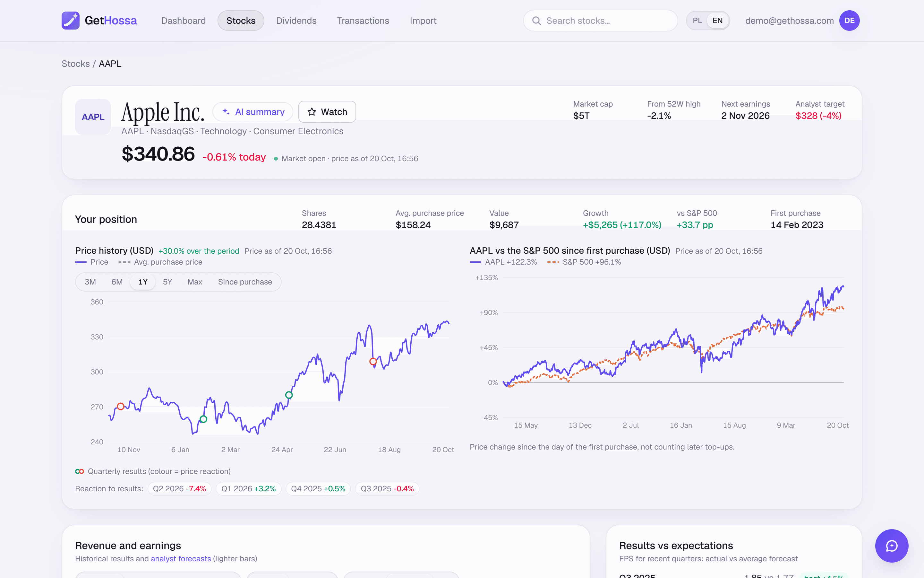
Task: Click the Results vs expectations heading
Action: (x=676, y=546)
